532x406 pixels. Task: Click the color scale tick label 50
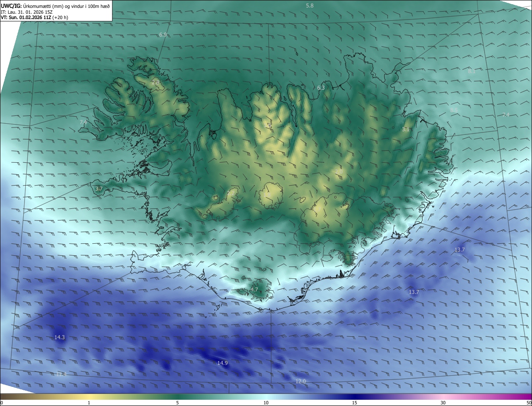[529, 403]
